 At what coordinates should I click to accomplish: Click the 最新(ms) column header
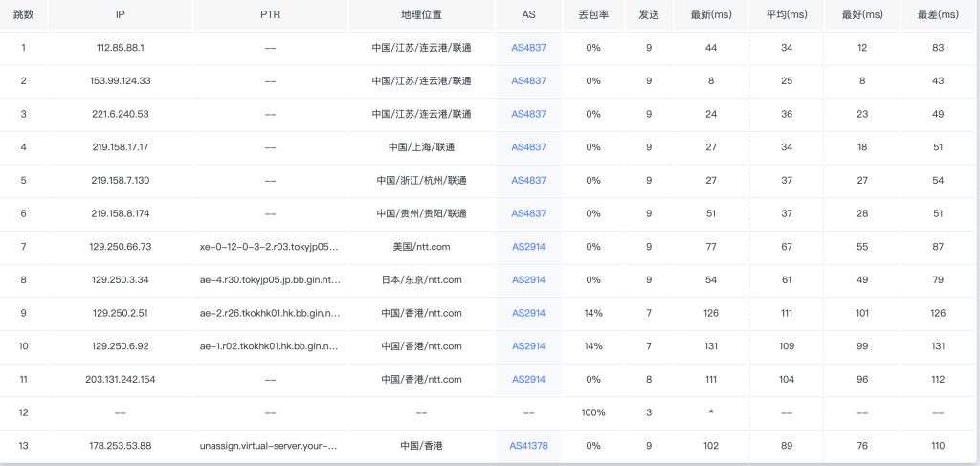[711, 15]
